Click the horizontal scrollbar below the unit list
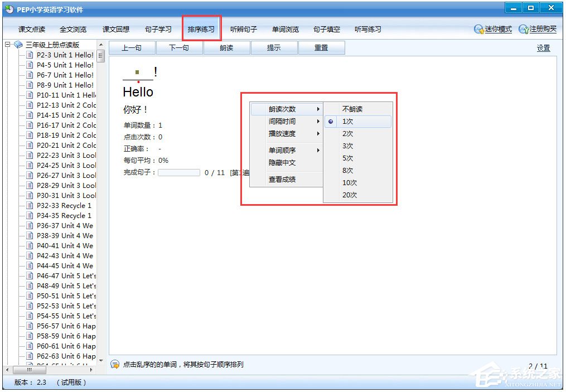Screen dimensions: 566x392 (29, 370)
